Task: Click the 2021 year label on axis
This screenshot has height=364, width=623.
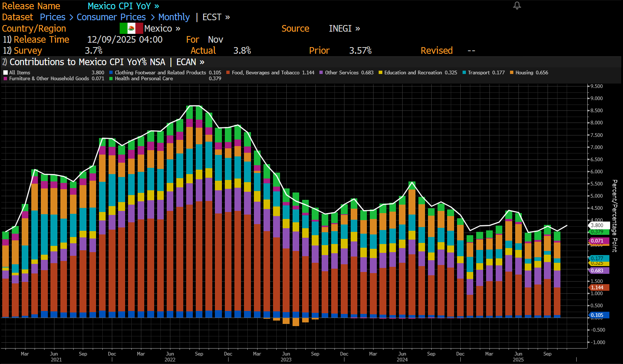Action: pos(56,360)
